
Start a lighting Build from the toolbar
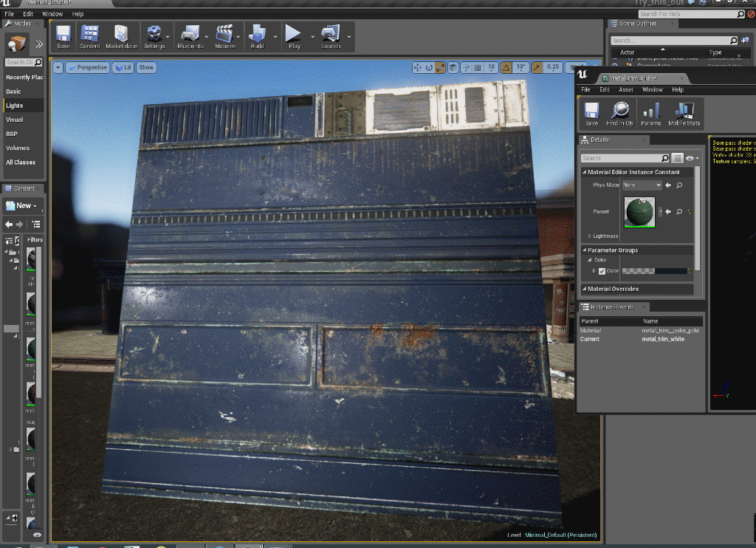258,37
